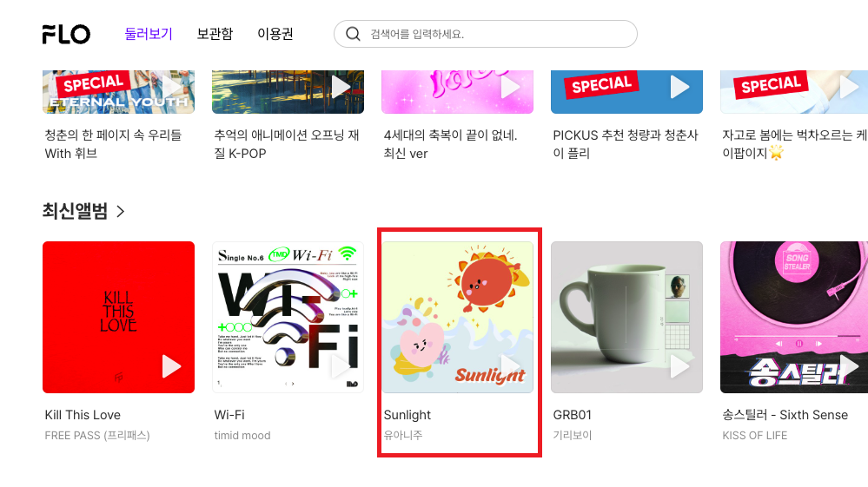The image size is (868, 487).
Task: Open the Kill This Love album title link
Action: tap(83, 415)
